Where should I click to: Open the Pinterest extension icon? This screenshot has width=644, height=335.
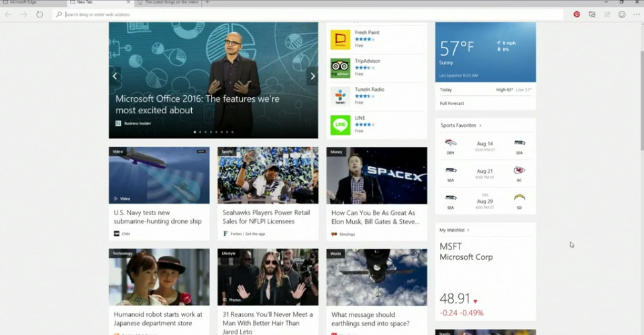tap(576, 14)
